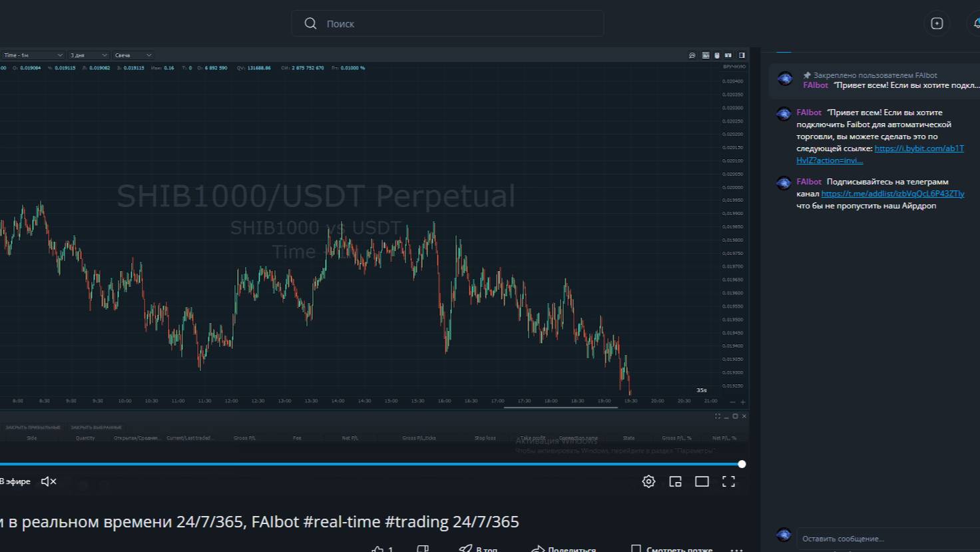This screenshot has width=980, height=552.
Task: Open the Time - 1м timeframe dropdown
Action: (x=33, y=55)
